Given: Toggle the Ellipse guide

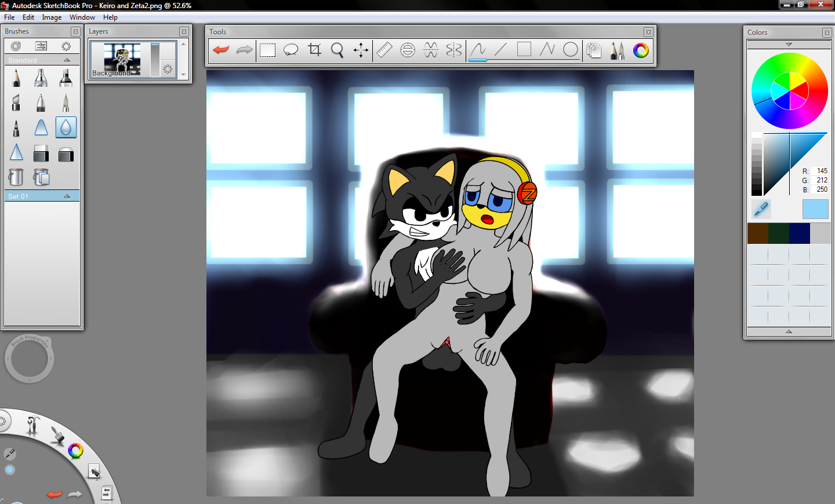Looking at the screenshot, I should tap(408, 50).
